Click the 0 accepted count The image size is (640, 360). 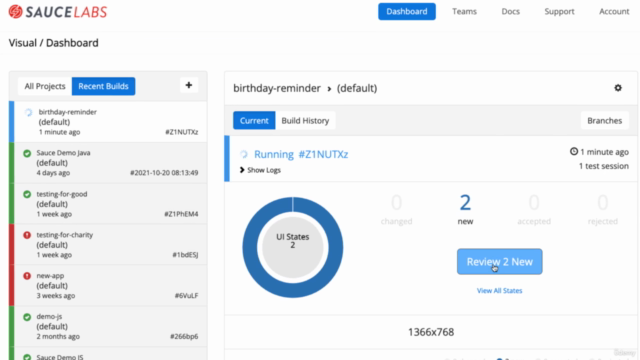pos(534,209)
